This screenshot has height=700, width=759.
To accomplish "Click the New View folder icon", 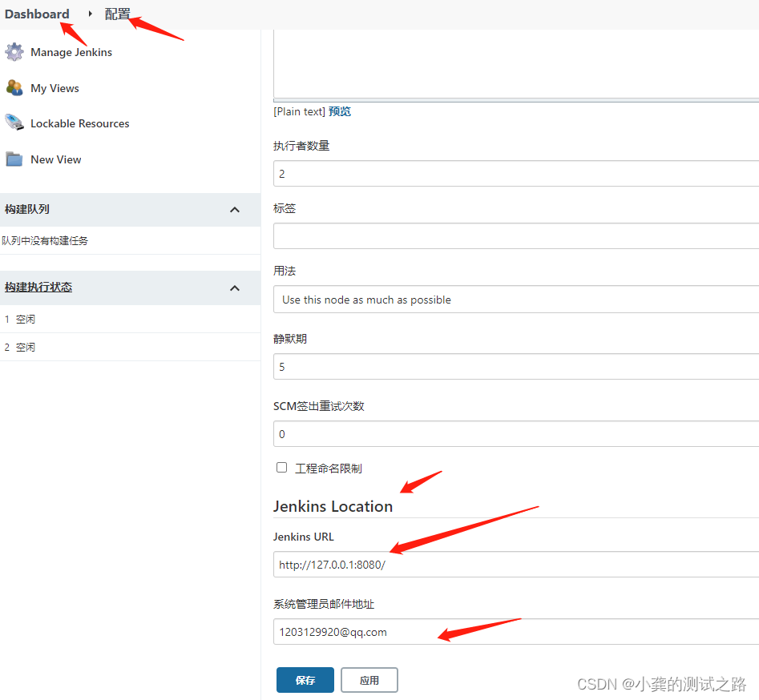I will 14,159.
